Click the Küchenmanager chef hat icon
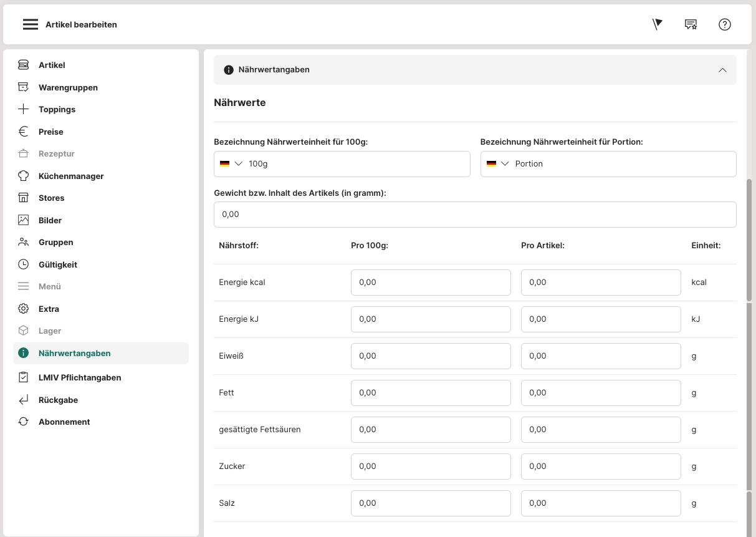 tap(23, 176)
